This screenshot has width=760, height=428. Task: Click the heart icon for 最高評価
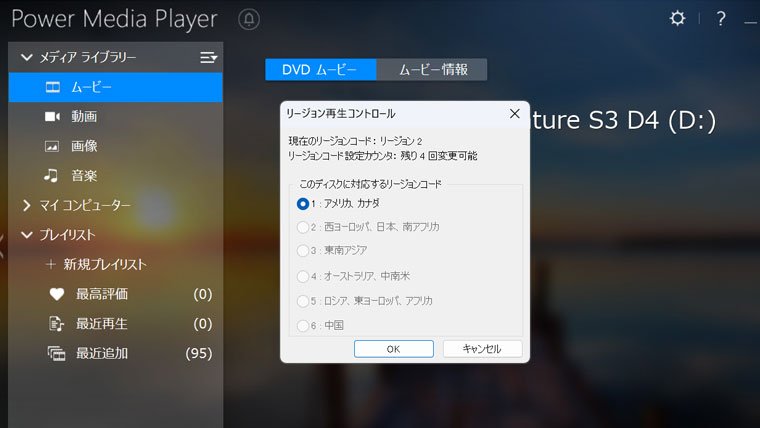[x=57, y=294]
